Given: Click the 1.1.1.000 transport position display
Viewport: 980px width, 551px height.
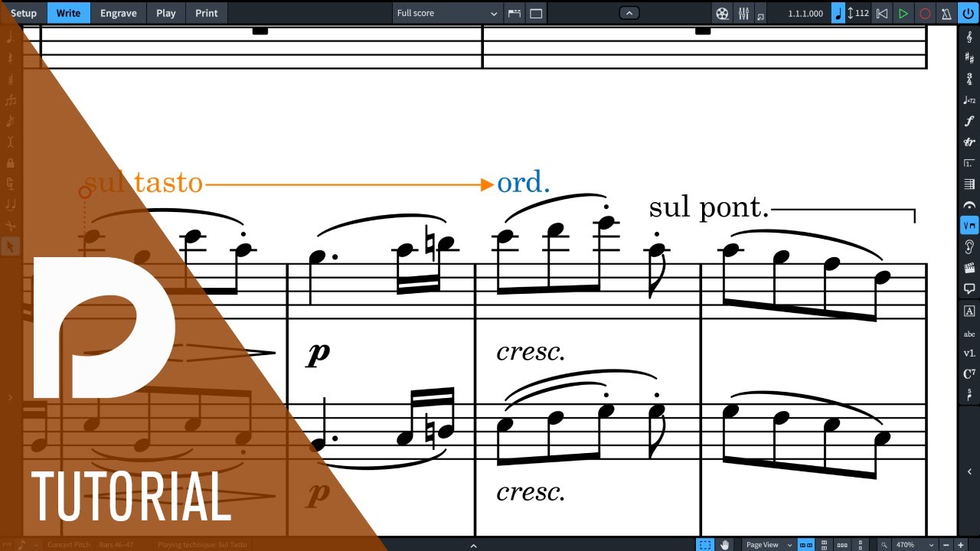Looking at the screenshot, I should (805, 13).
